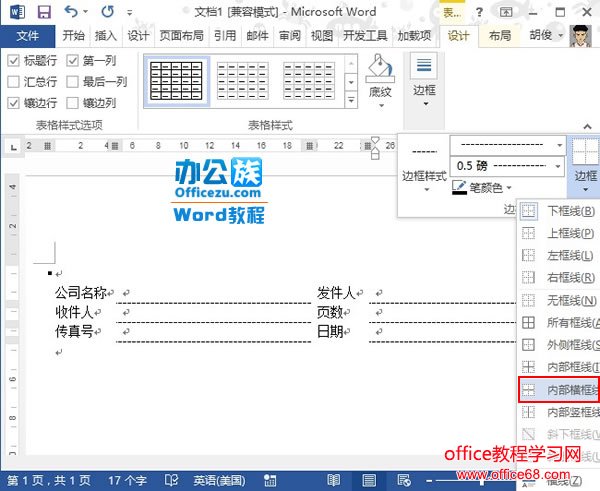Apply diagonal down border 斜下框线
Image resolution: width=600 pixels, height=491 pixels.
point(559,434)
